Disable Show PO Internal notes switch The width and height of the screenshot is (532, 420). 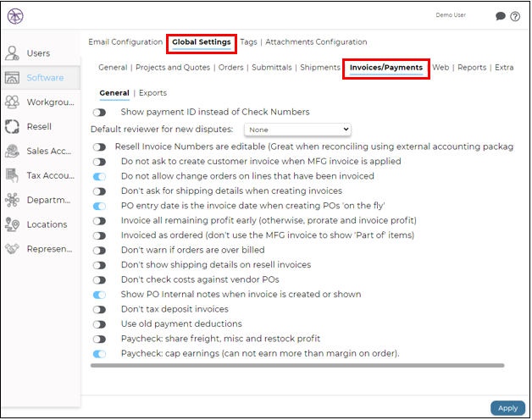99,295
